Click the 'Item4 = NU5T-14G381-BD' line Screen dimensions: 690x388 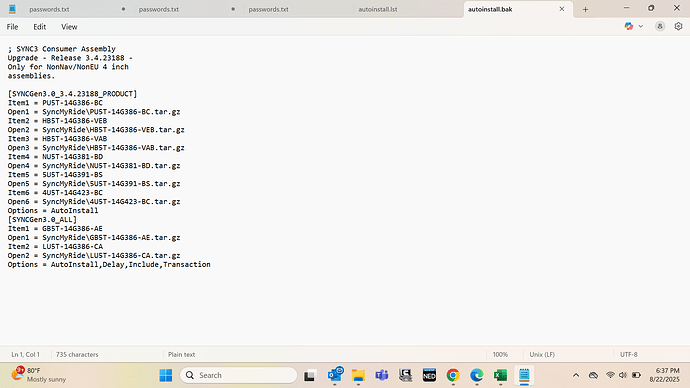[55, 157]
